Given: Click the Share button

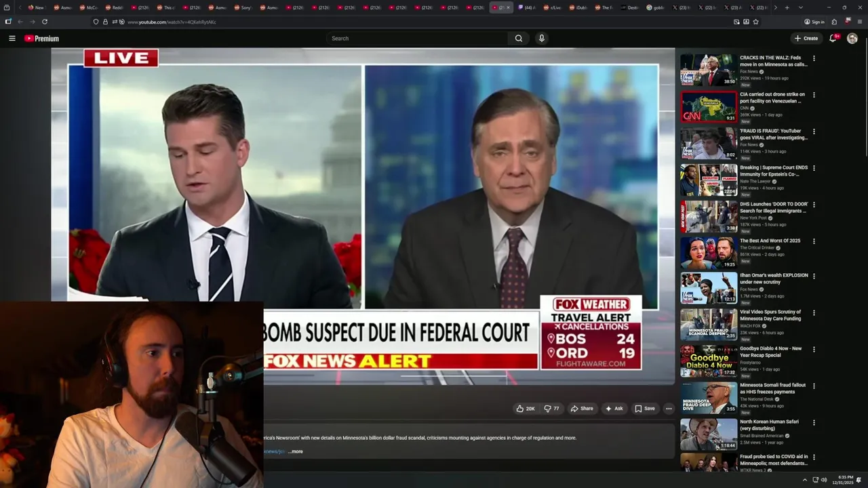Looking at the screenshot, I should 582,409.
